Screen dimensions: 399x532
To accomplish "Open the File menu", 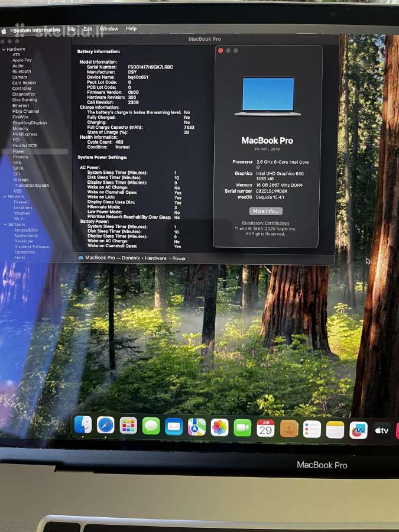I will tap(72, 30).
